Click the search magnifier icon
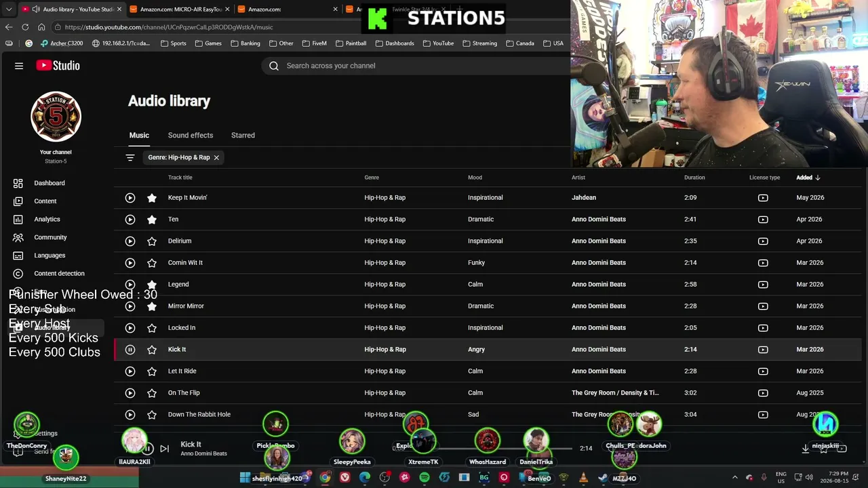The image size is (868, 488). coord(274,66)
